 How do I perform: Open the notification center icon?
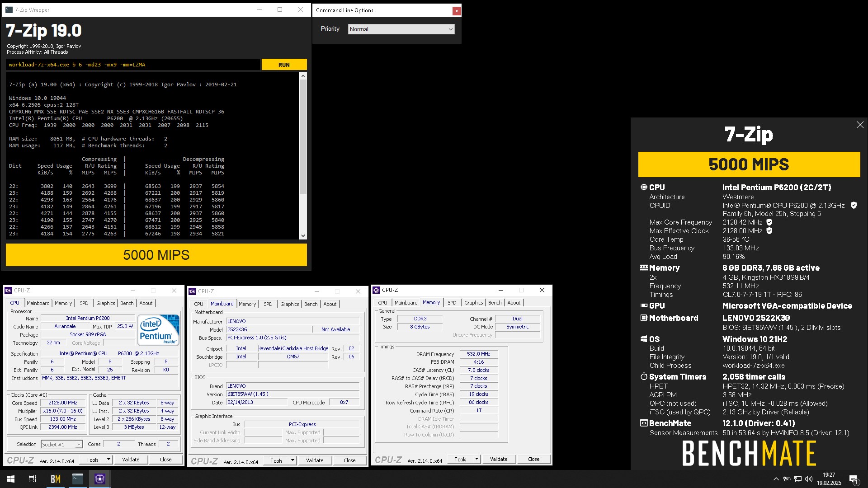click(854, 479)
